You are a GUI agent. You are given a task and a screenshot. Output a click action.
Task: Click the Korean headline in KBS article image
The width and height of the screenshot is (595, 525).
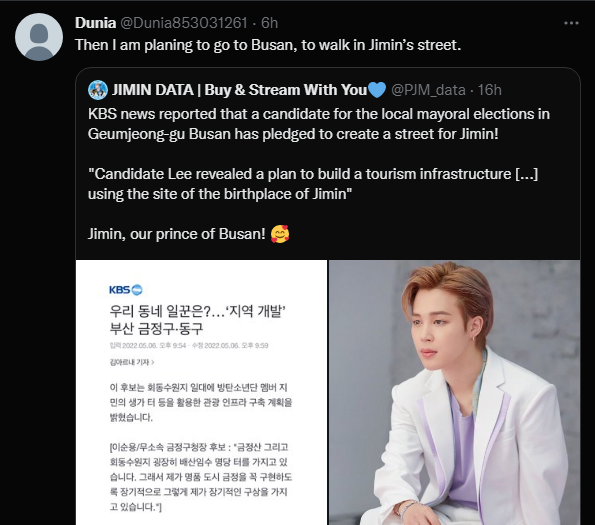[197, 320]
